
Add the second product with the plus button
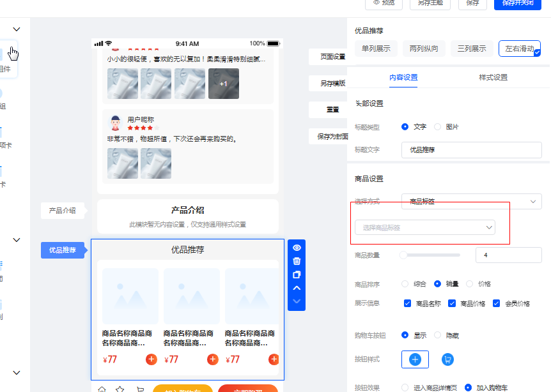[213, 359]
